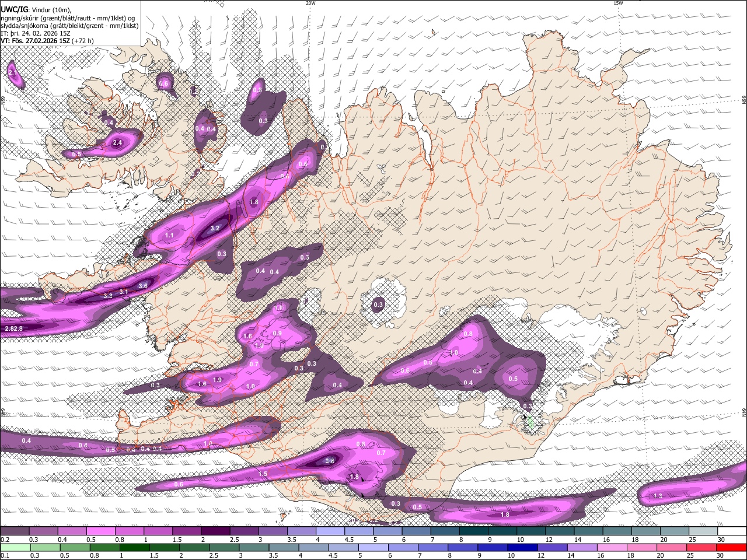Viewport: 747px width, 560px height.
Task: Click the 'rigning/skúrir' legend description line
Action: click(x=68, y=18)
